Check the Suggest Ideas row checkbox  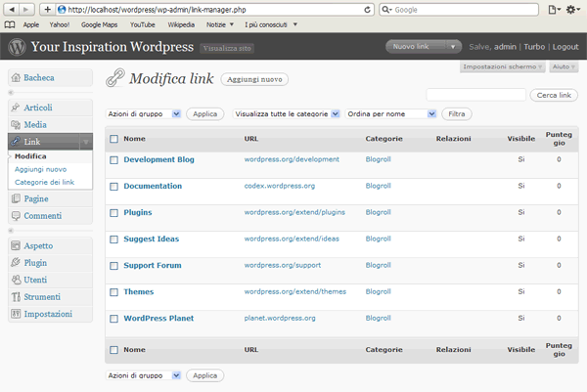click(x=113, y=240)
